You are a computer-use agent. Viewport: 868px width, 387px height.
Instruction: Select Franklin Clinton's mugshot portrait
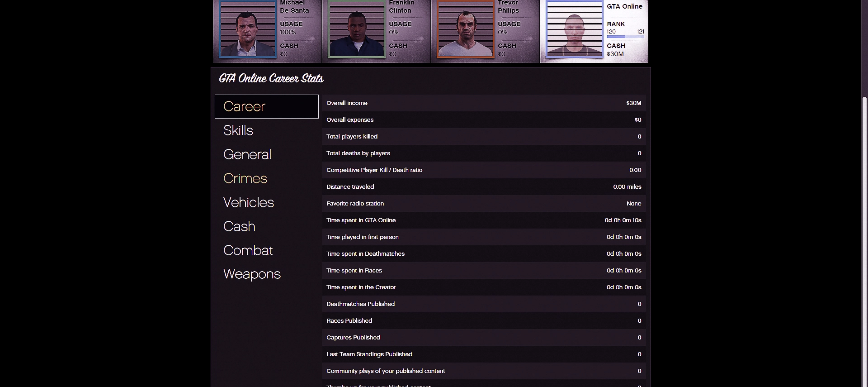click(357, 29)
